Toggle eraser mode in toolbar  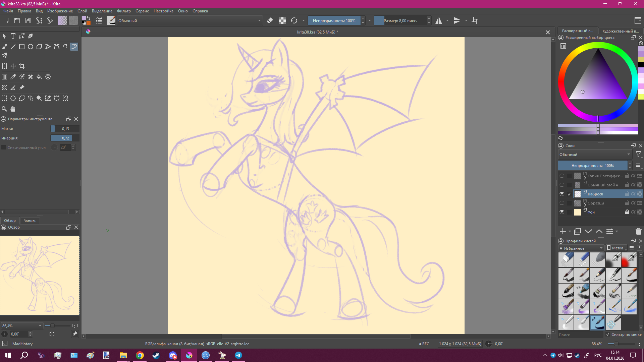pyautogui.click(x=270, y=20)
